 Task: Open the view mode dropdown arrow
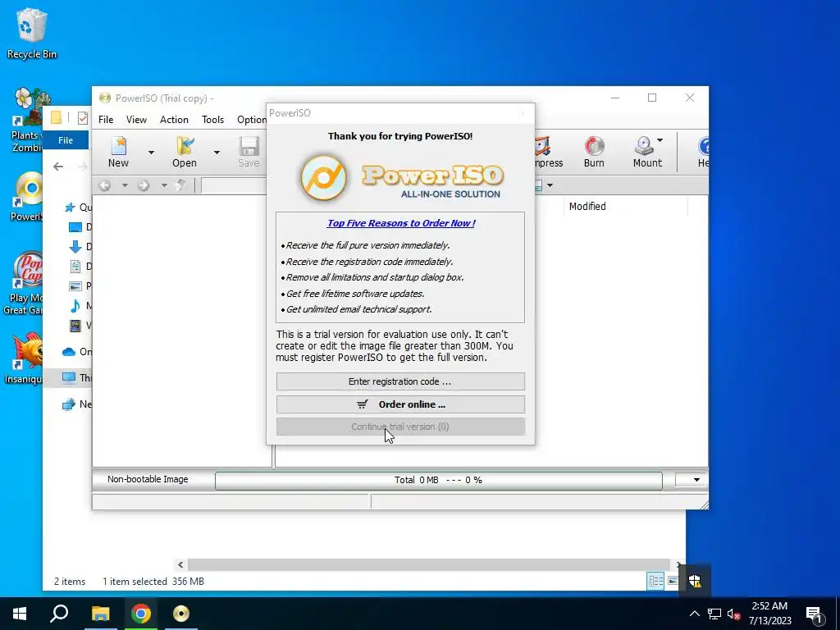point(550,185)
